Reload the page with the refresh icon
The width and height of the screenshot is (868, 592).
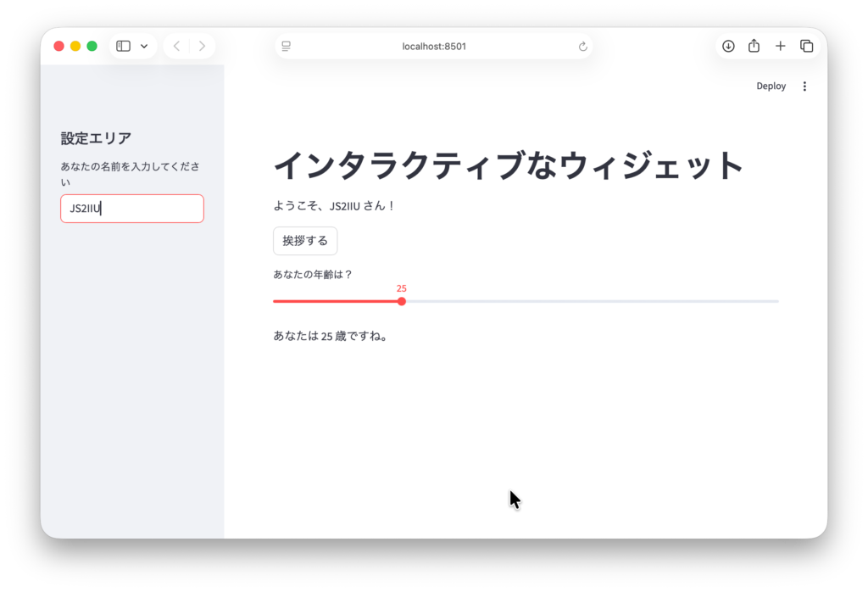(582, 47)
